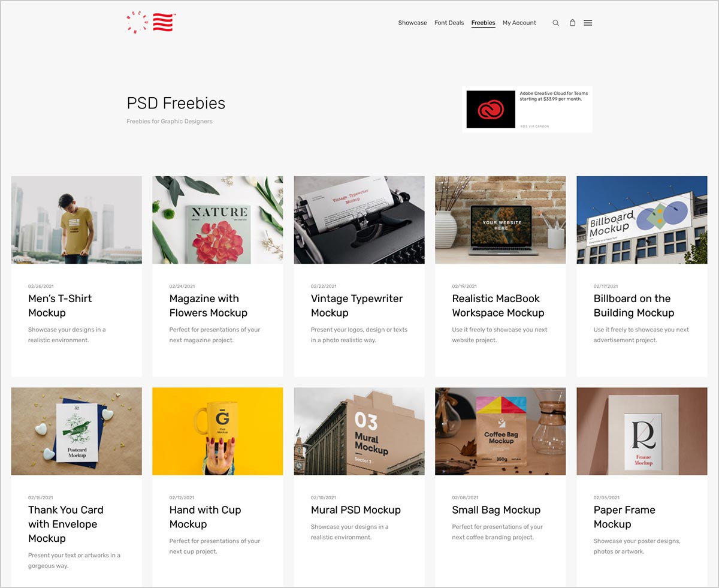Open the shopping bag cart icon
Image resolution: width=719 pixels, height=588 pixels.
pyautogui.click(x=572, y=23)
